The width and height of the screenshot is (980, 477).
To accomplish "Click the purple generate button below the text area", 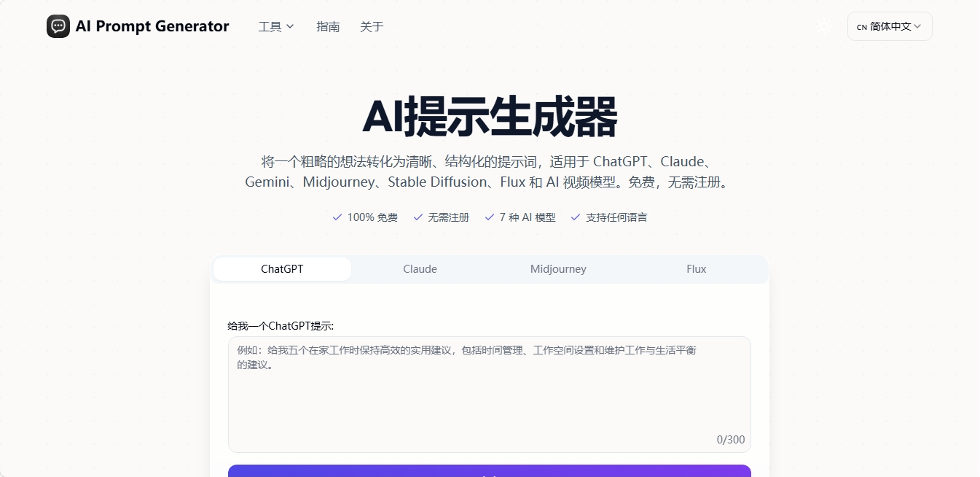I will (490, 471).
